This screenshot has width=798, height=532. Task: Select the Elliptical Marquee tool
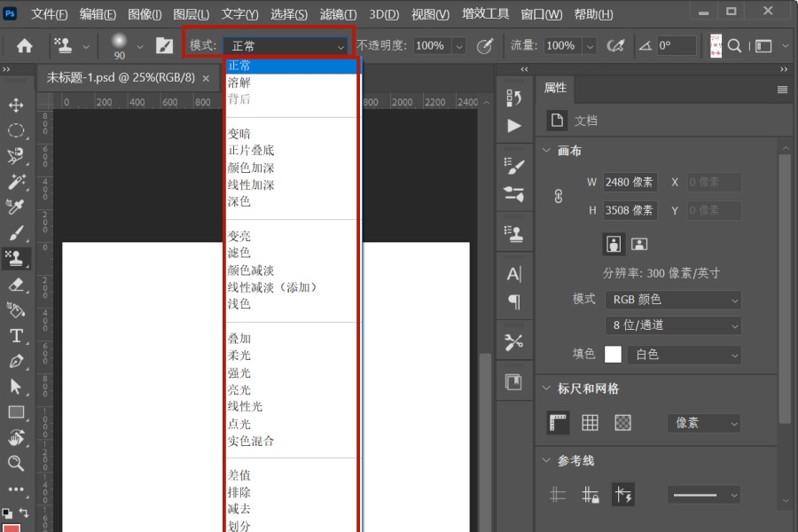click(x=16, y=131)
